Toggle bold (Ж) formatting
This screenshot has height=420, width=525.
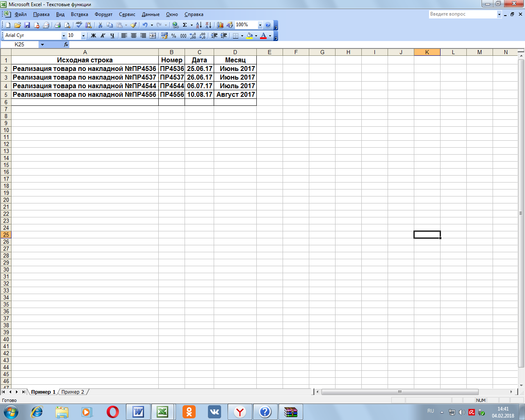(94, 36)
